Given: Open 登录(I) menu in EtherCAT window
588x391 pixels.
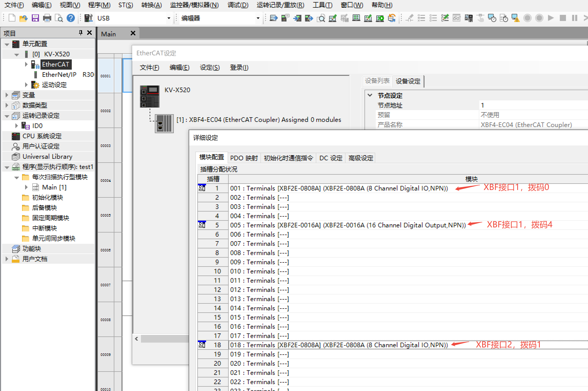Looking at the screenshot, I should 239,68.
